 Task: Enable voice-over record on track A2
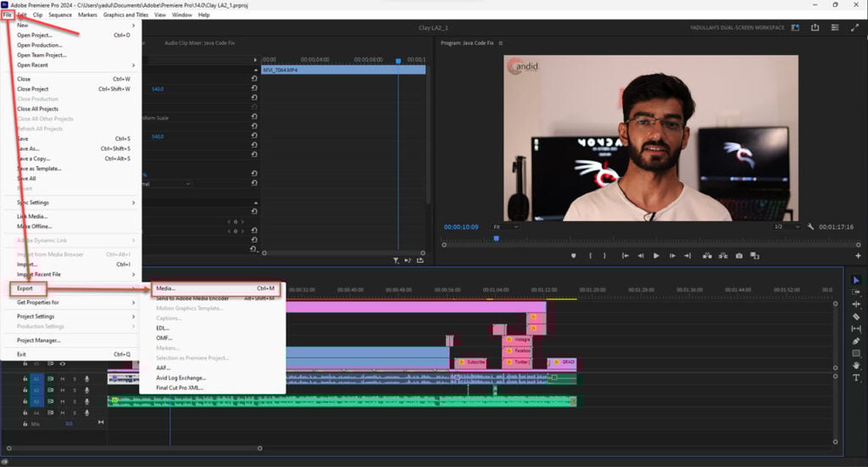87,390
